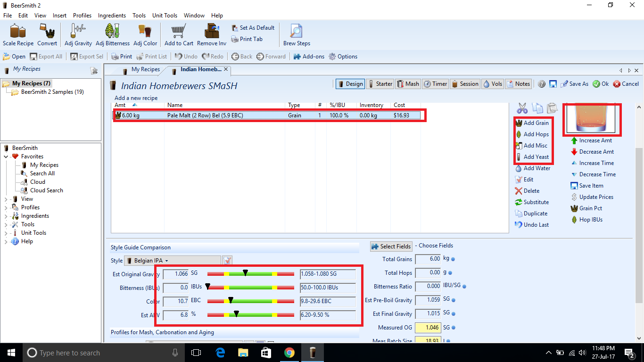Click Add Misc ingredient
The height and width of the screenshot is (362, 644).
(531, 146)
